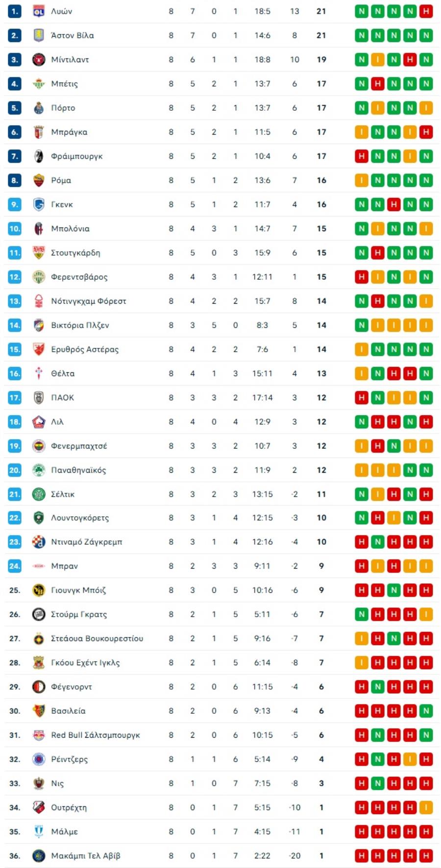This screenshot has width=441, height=868.
Task: Click the rank 24 position badge
Action: pos(15,566)
